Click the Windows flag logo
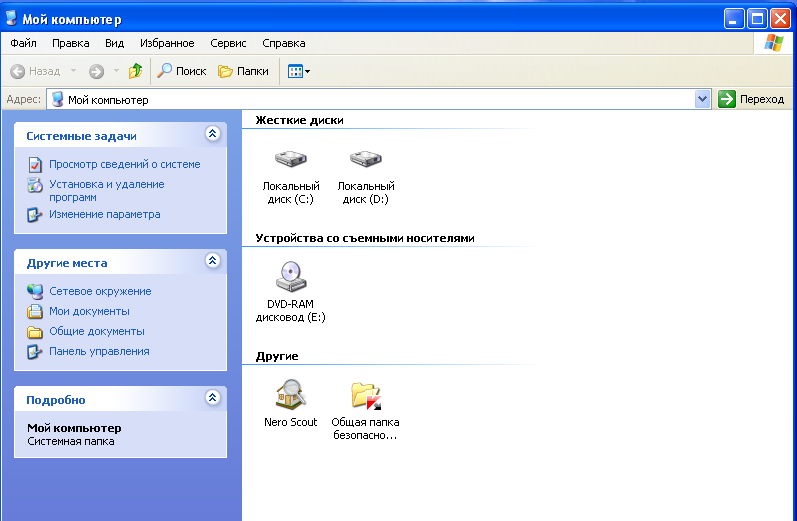 (x=774, y=43)
